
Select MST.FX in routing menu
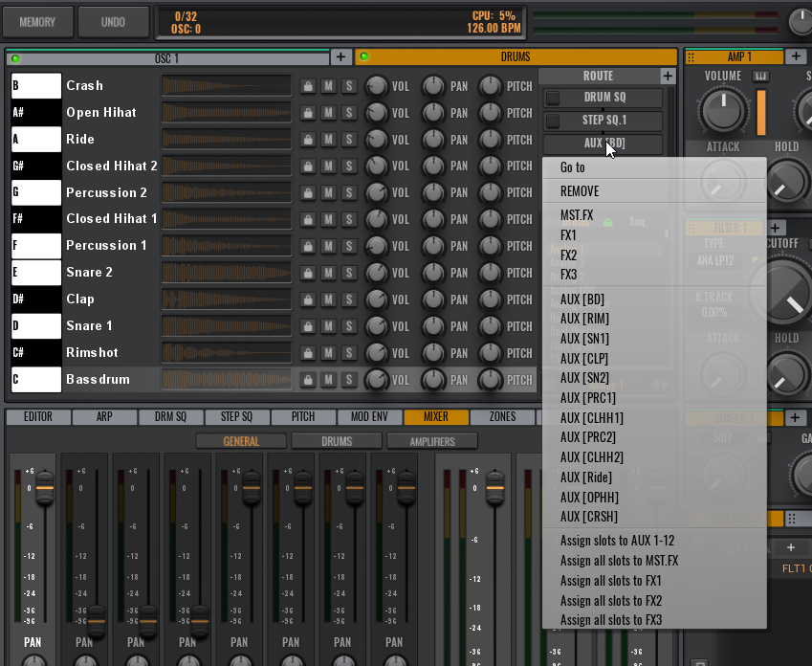654,215
